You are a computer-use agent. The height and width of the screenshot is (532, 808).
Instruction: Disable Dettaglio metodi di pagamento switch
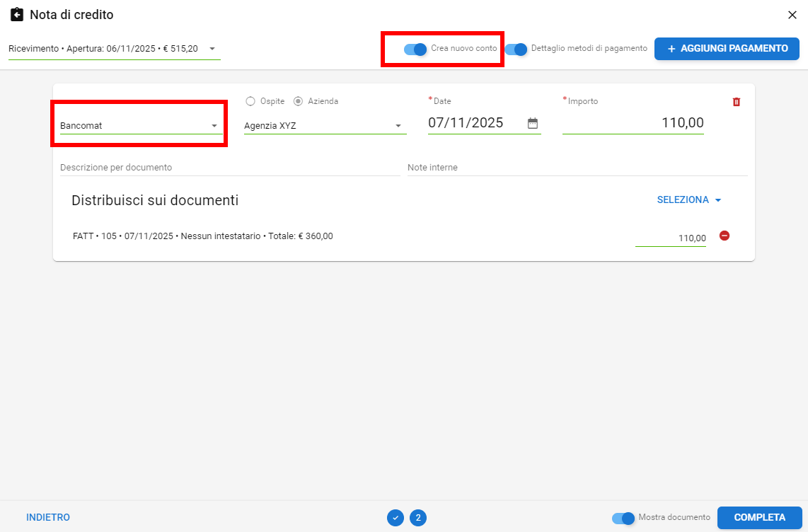516,49
